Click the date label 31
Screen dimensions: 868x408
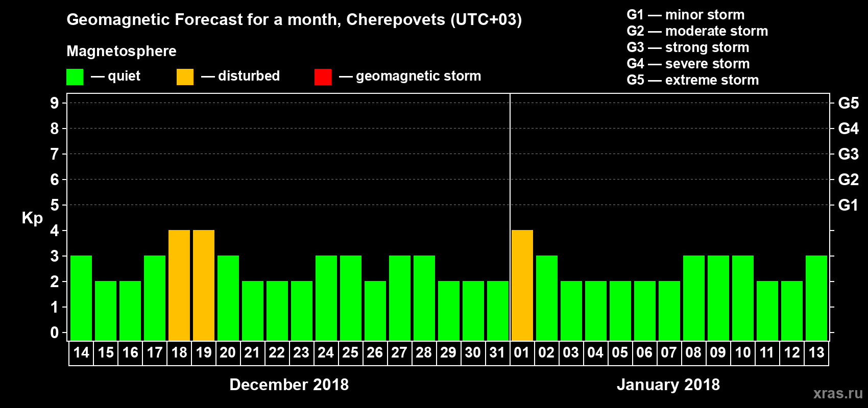pyautogui.click(x=497, y=352)
